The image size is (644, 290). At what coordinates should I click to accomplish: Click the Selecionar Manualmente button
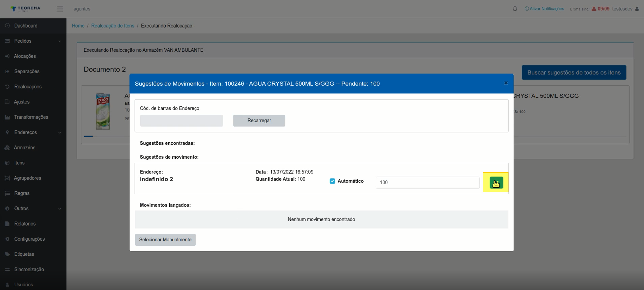[x=165, y=240]
